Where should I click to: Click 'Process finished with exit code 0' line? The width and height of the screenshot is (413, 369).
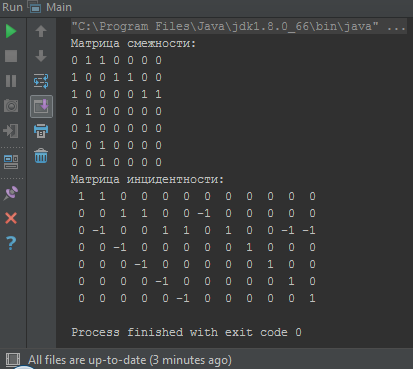(x=186, y=332)
